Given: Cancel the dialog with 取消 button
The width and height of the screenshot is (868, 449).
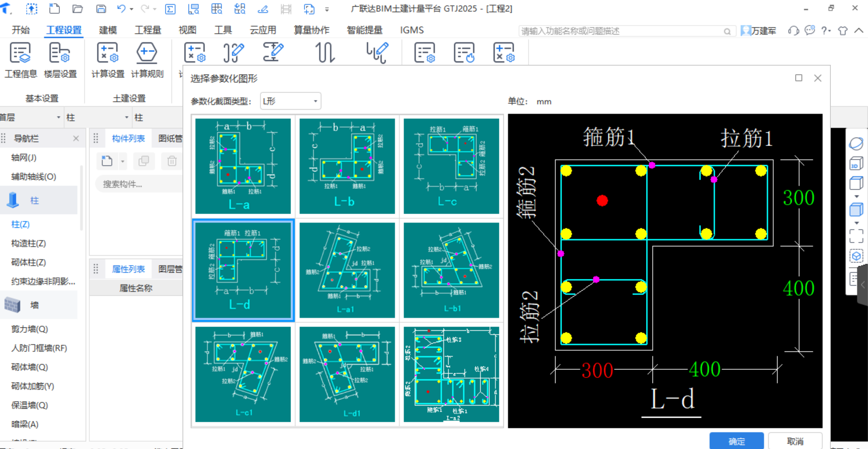Looking at the screenshot, I should [x=795, y=441].
